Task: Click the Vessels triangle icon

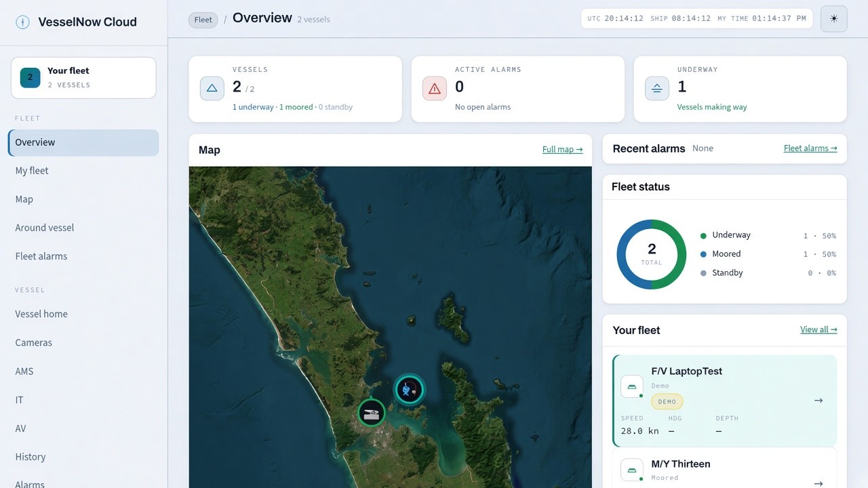Action: coord(212,88)
